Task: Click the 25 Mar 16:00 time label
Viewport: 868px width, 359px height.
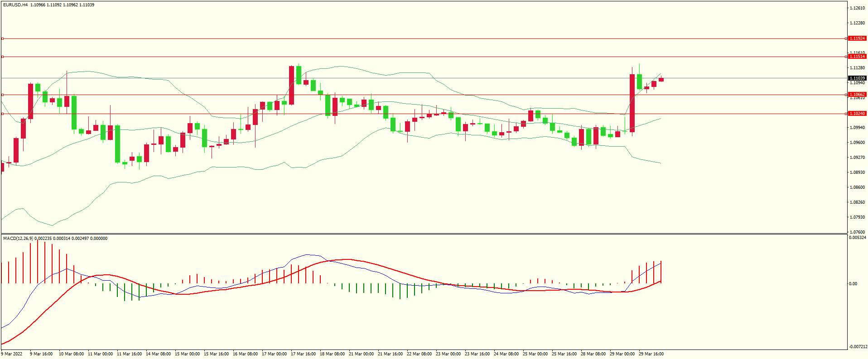Action: tap(564, 354)
